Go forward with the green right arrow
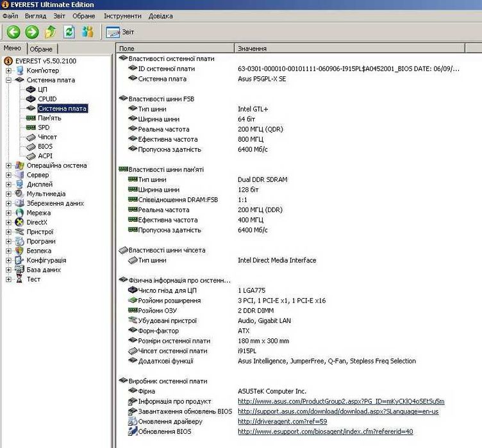Screen dimensions: 482x448 pos(32,31)
